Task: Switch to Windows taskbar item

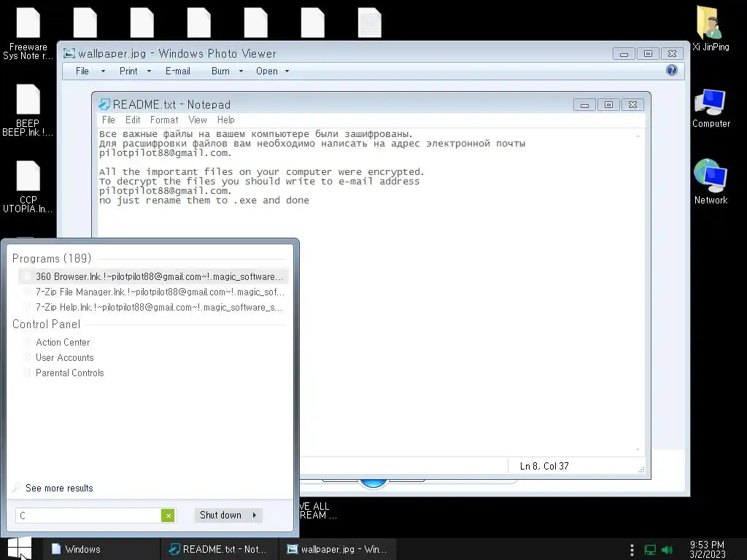Action: 101,549
